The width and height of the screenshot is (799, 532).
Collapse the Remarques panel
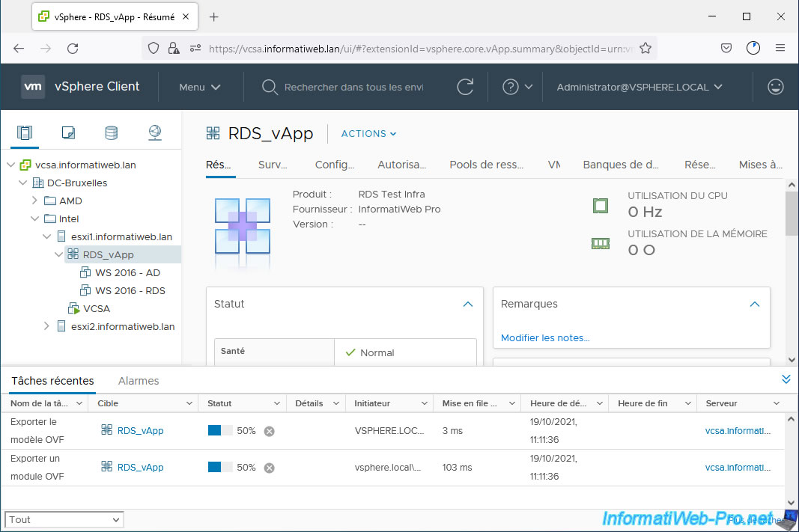tap(755, 304)
